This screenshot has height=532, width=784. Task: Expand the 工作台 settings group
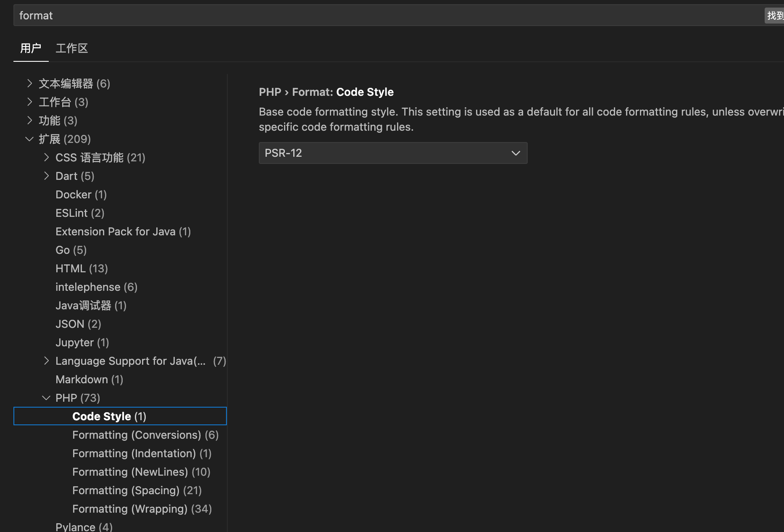click(29, 102)
